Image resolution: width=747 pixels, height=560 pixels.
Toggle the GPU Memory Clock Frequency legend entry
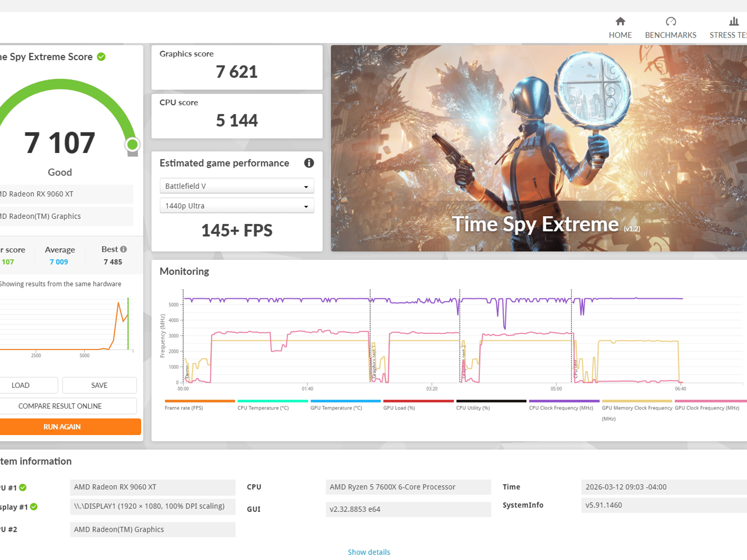(637, 411)
